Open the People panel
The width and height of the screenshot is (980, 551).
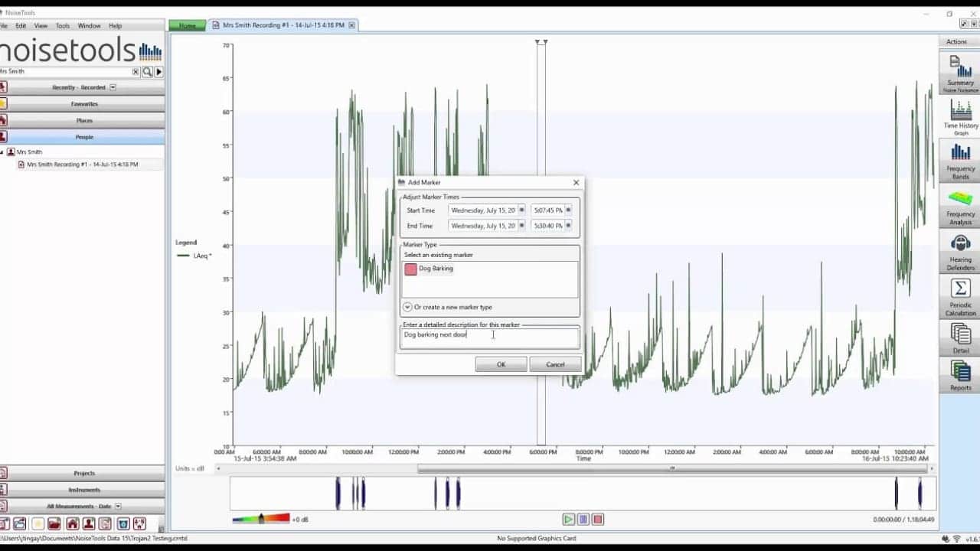(83, 137)
